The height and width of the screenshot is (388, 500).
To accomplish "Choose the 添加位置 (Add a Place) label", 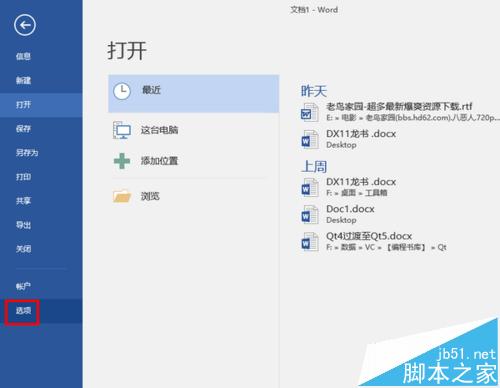I will 159,161.
